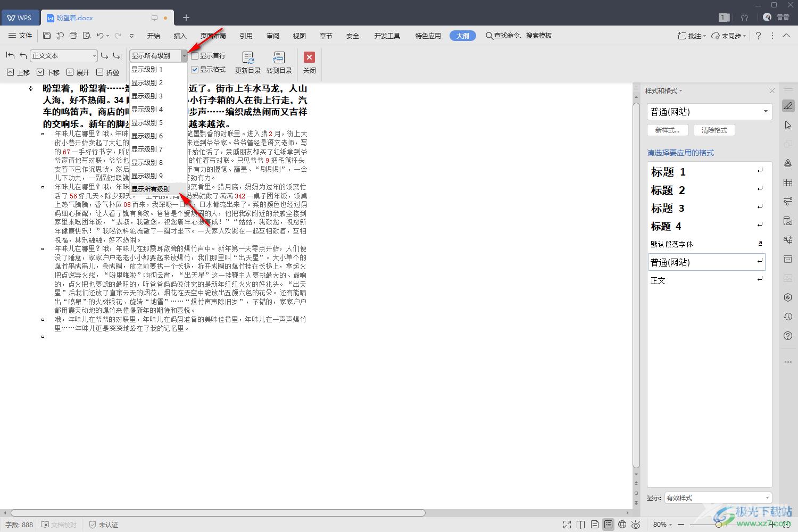
Task: Click 清除格式 button
Action: click(714, 130)
